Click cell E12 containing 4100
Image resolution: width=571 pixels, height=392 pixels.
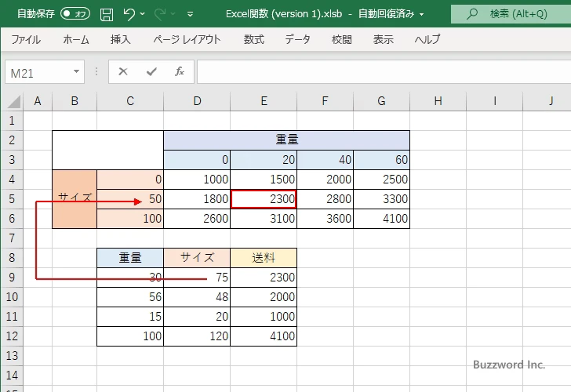(x=264, y=336)
